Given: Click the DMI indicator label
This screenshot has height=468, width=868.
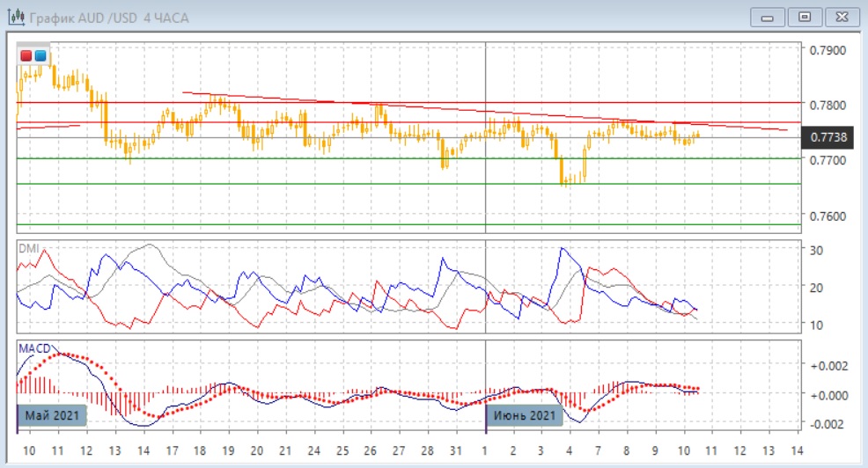Looking at the screenshot, I should pos(28,249).
